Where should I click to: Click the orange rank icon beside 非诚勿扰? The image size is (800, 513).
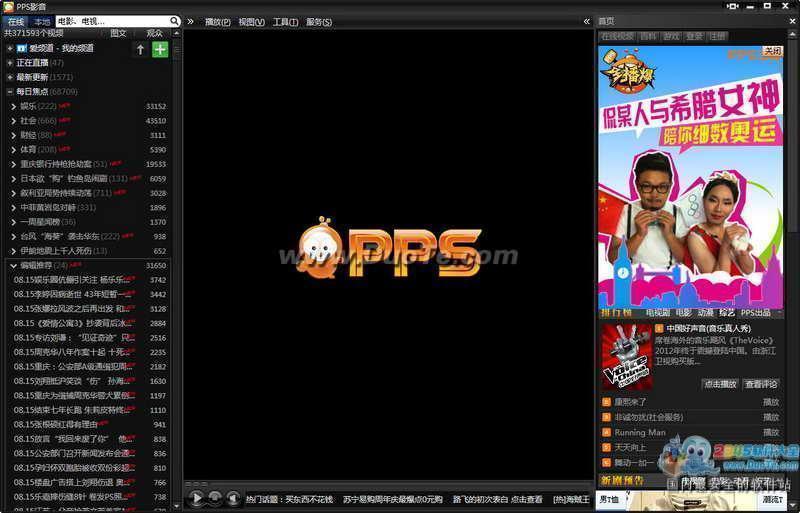click(607, 417)
